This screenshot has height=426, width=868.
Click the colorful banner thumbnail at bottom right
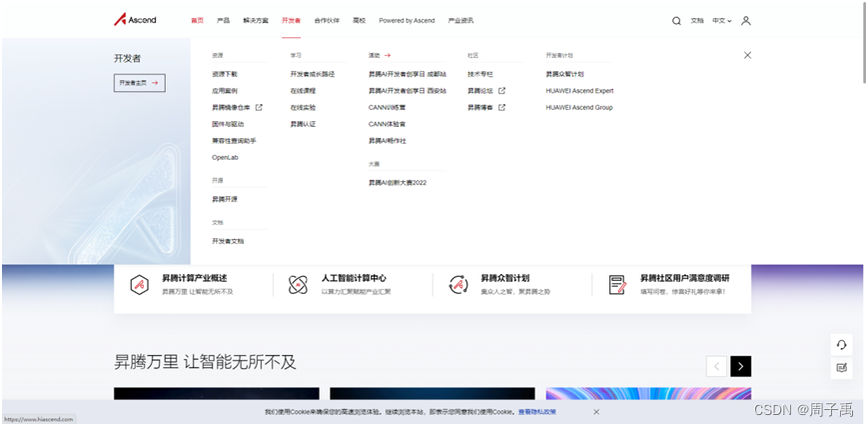click(x=648, y=393)
